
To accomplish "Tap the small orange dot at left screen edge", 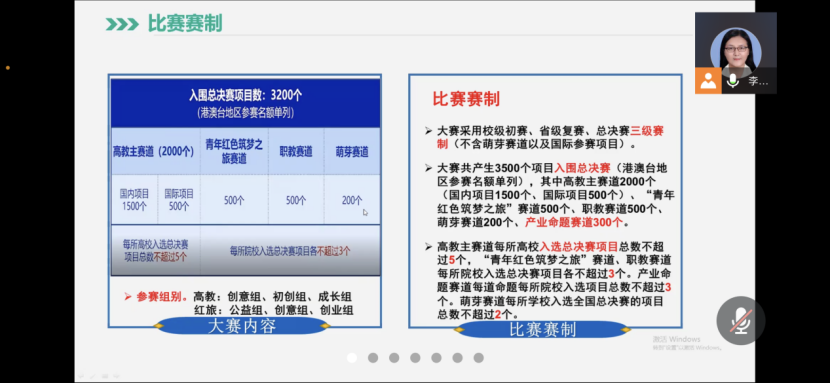I will click(7, 68).
